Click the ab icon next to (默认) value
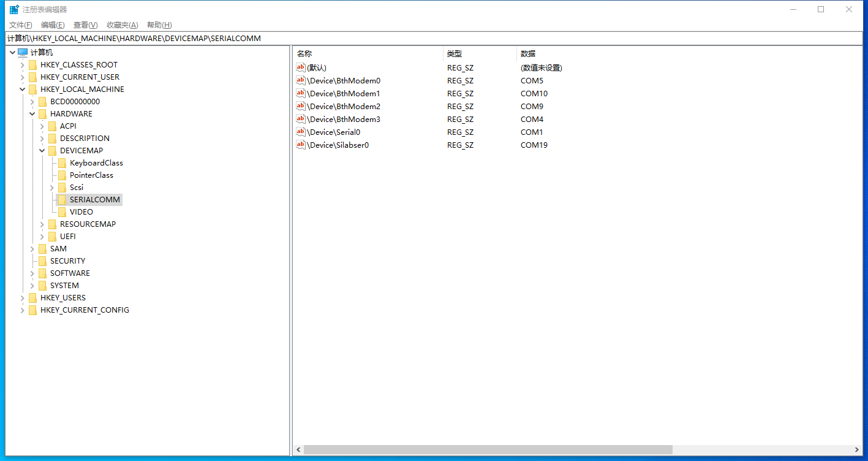This screenshot has width=868, height=461. point(300,67)
